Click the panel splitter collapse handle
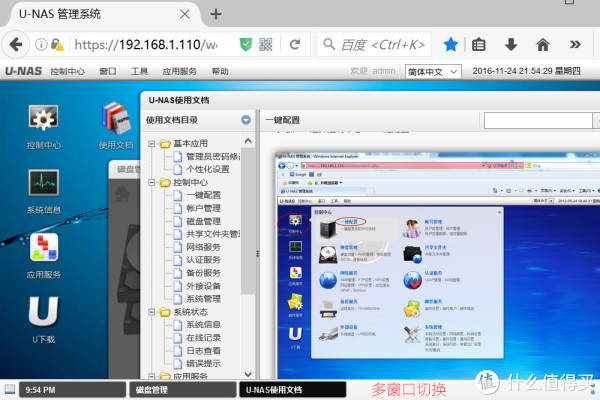Screen dimensions: 600x400 coord(258,253)
